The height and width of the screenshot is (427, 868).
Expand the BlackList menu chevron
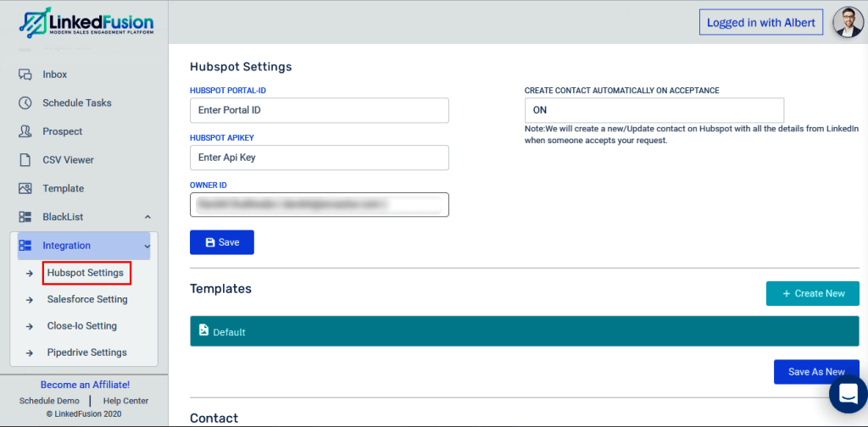tap(147, 218)
